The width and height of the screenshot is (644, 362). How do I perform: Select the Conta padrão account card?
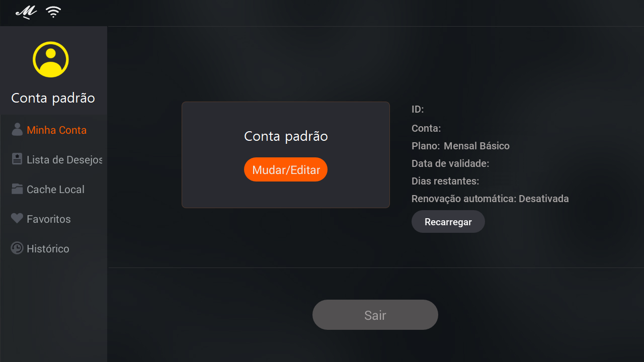286,155
